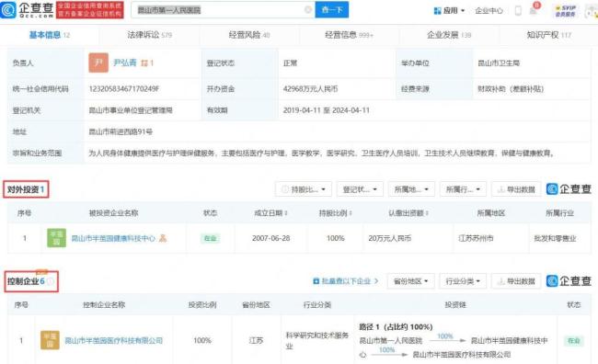Viewport: 598px width, 364px height.
Task: Click 昆山市卫生局 in 举办单位 cell
Action: pyautogui.click(x=499, y=63)
